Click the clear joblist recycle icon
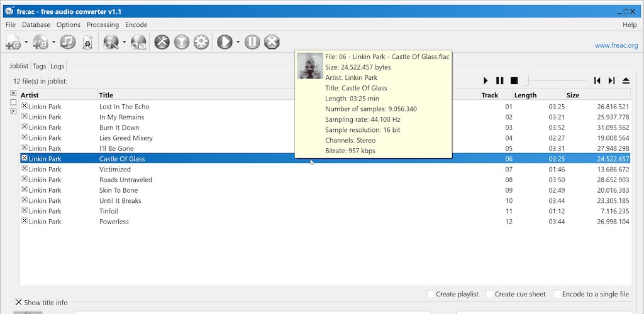The width and height of the screenshot is (644, 314). point(87,42)
